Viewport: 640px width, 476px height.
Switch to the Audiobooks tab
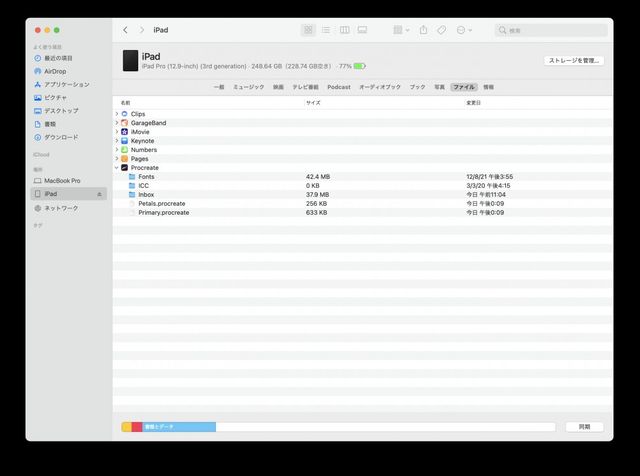pos(380,87)
